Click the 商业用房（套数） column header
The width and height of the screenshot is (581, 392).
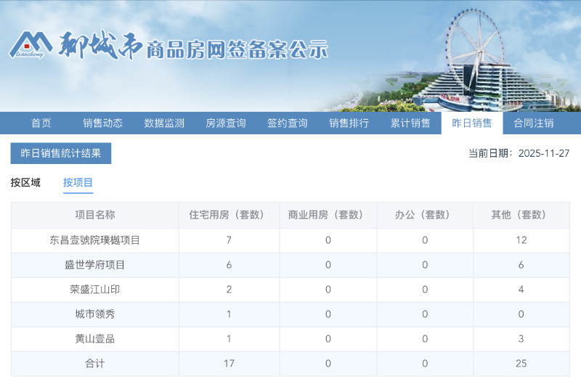click(x=328, y=215)
